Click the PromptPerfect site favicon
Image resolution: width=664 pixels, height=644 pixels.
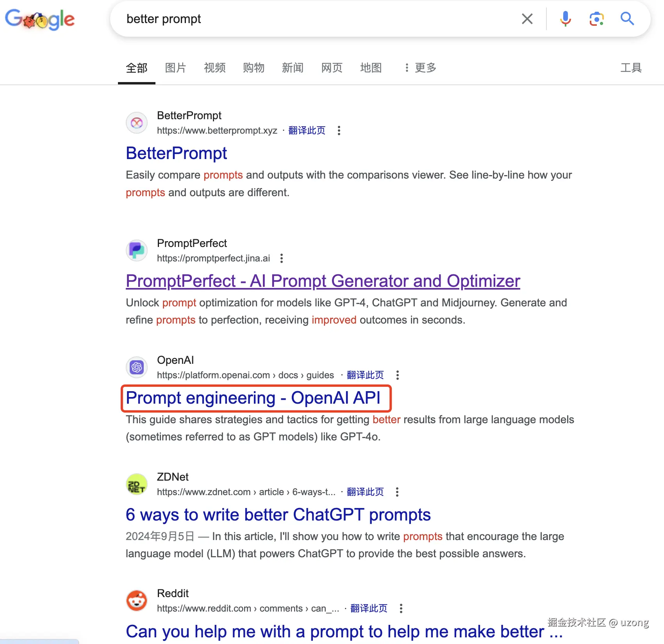tap(137, 250)
